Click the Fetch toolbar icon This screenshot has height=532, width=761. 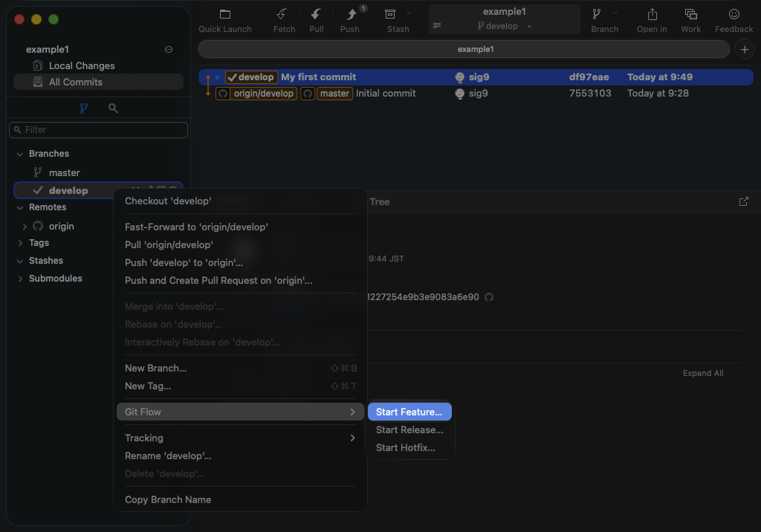(x=282, y=15)
